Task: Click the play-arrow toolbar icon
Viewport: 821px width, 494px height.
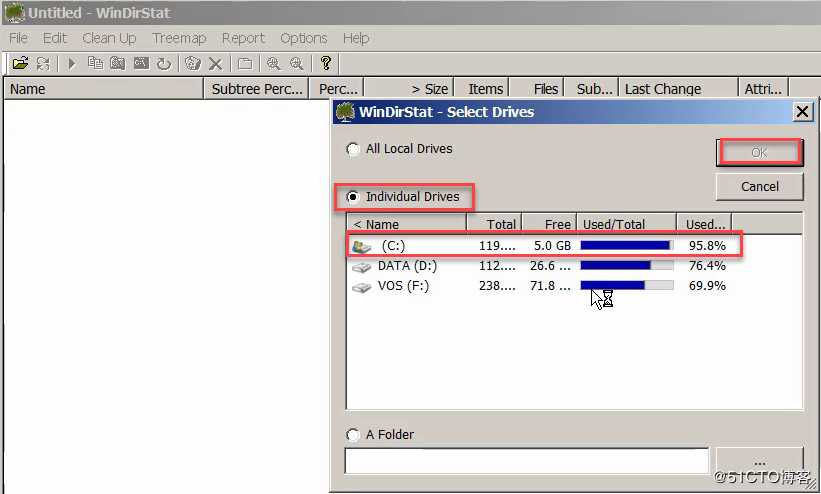Action: click(72, 64)
